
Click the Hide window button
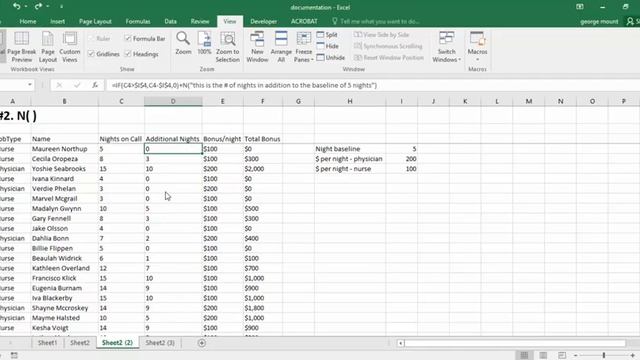coord(327,46)
